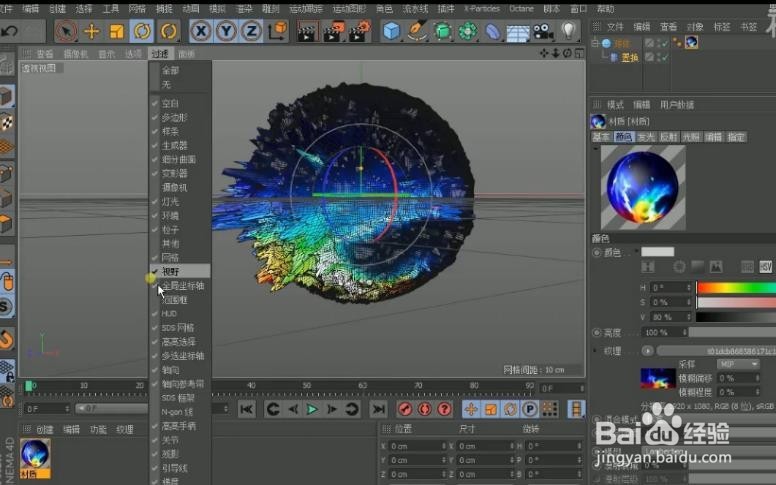
Task: Click the Camera object icon
Action: tap(543, 32)
